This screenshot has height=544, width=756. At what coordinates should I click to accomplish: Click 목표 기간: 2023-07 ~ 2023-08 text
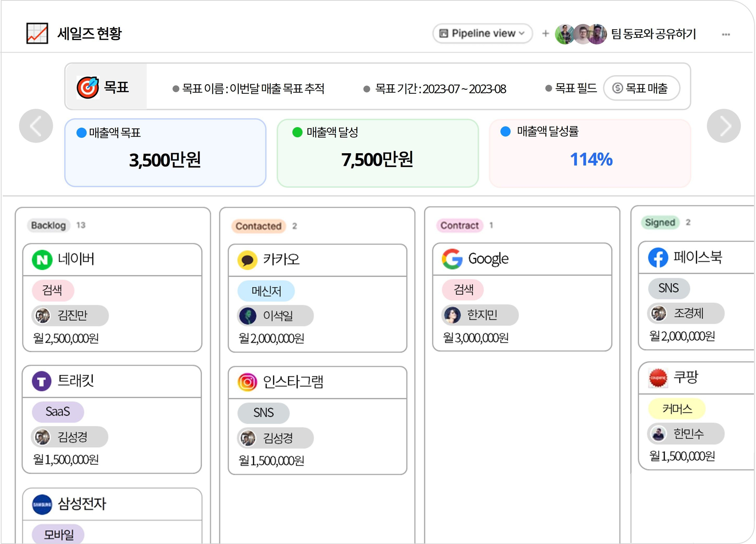(440, 89)
